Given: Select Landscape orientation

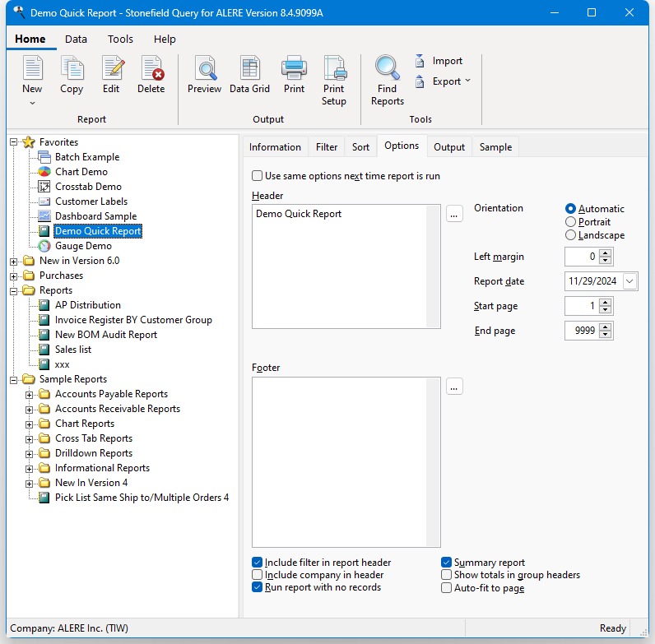Looking at the screenshot, I should click(x=570, y=235).
